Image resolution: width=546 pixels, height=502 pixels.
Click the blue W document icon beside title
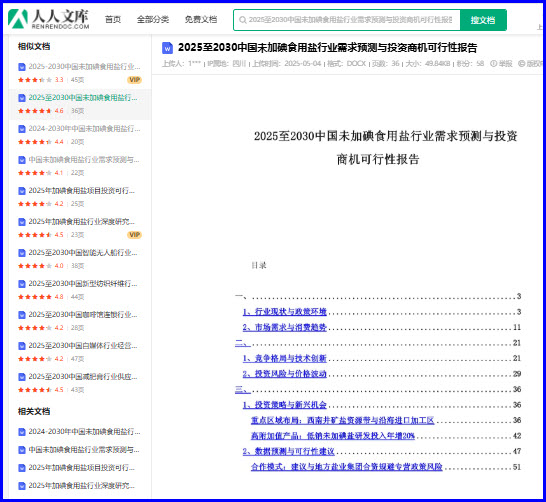pyautogui.click(x=167, y=48)
